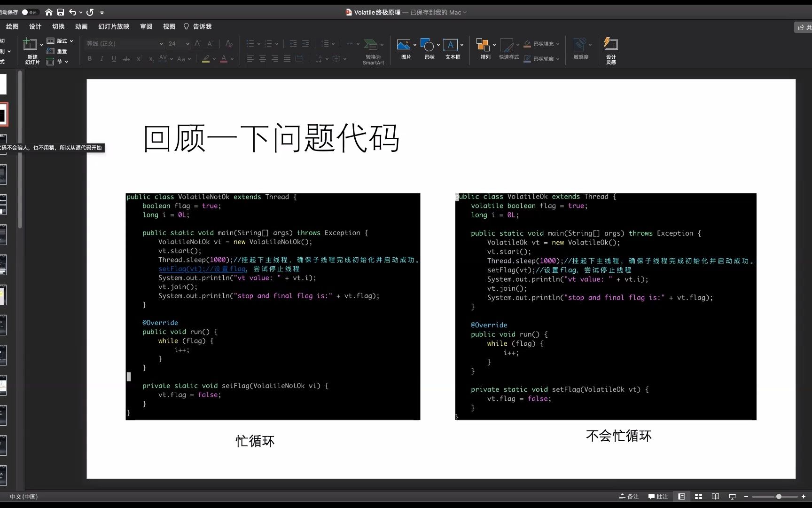The width and height of the screenshot is (812, 508).
Task: Switch to slide sorter view
Action: (699, 496)
